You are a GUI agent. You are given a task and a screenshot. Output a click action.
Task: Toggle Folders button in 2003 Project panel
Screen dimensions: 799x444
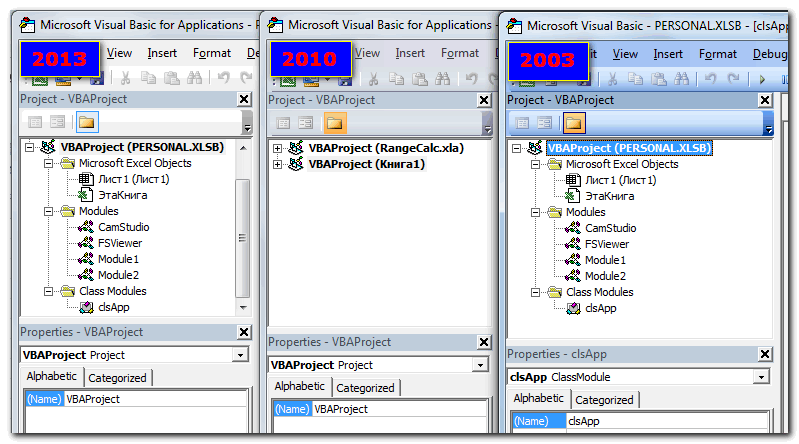574,123
